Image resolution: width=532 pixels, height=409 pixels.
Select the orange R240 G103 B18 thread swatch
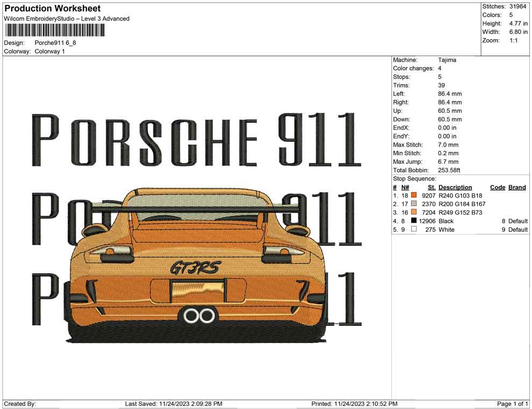413,195
